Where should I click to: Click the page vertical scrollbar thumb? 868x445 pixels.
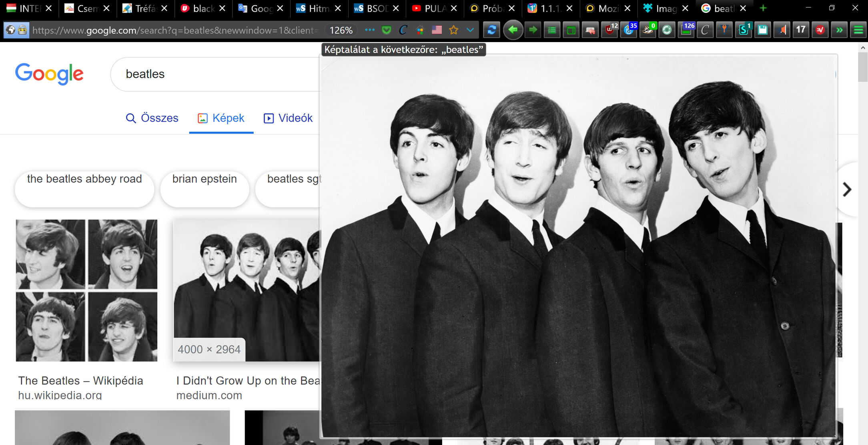[862, 67]
